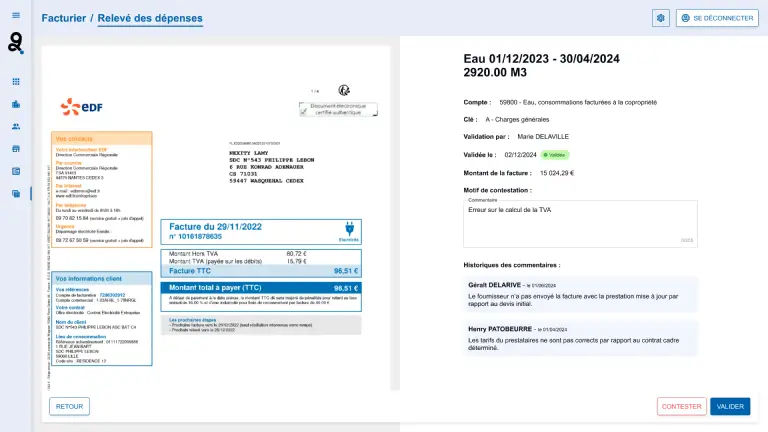Click the green Validée status badge
Viewport: 768px width, 432px height.
pos(555,155)
